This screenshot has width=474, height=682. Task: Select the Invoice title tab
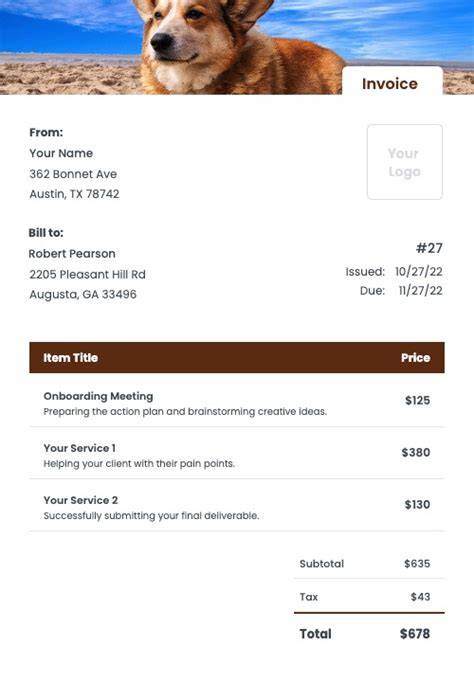click(x=392, y=81)
